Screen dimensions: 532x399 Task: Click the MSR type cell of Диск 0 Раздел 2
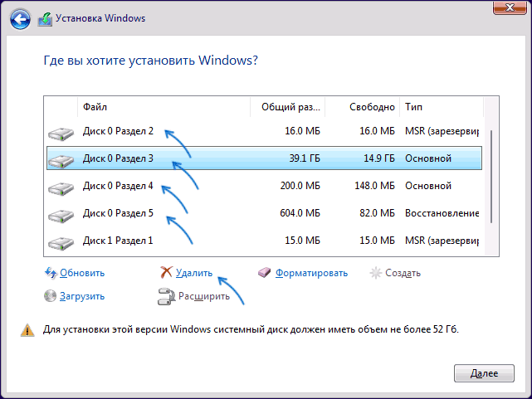click(x=442, y=131)
